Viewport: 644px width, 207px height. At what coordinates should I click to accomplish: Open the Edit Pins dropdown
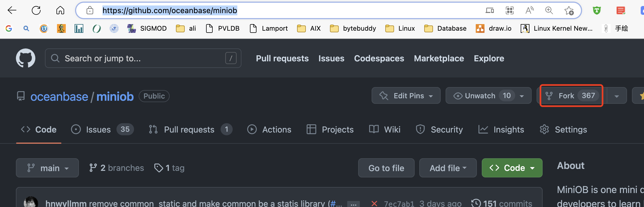click(406, 96)
